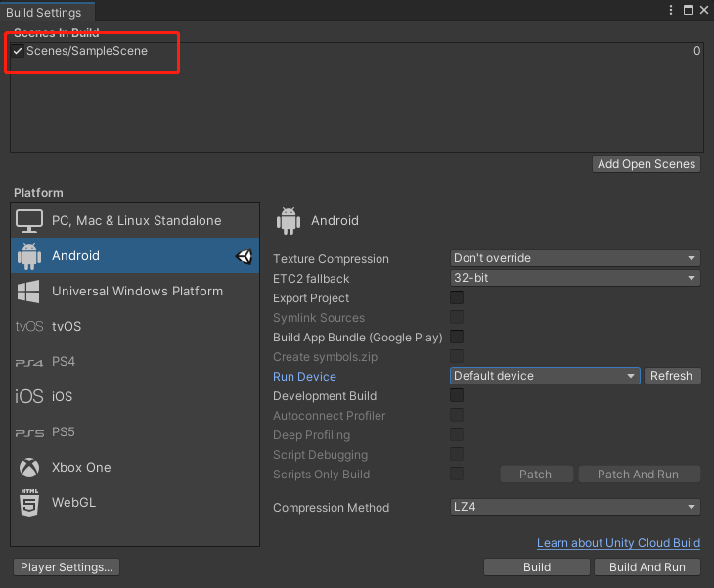714x588 pixels.
Task: Click the Xbox One logo icon
Action: click(x=29, y=468)
